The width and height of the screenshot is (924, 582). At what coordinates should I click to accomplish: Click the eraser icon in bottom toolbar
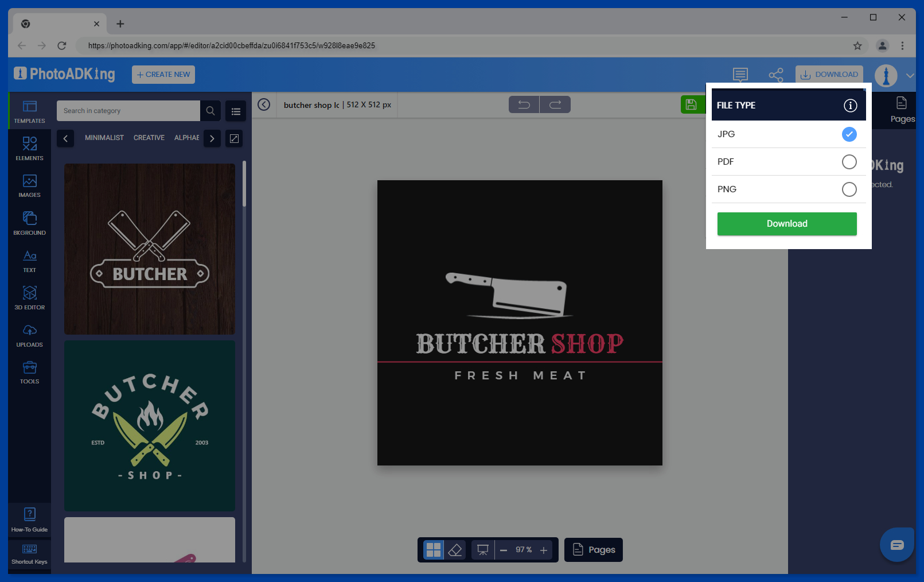(455, 549)
